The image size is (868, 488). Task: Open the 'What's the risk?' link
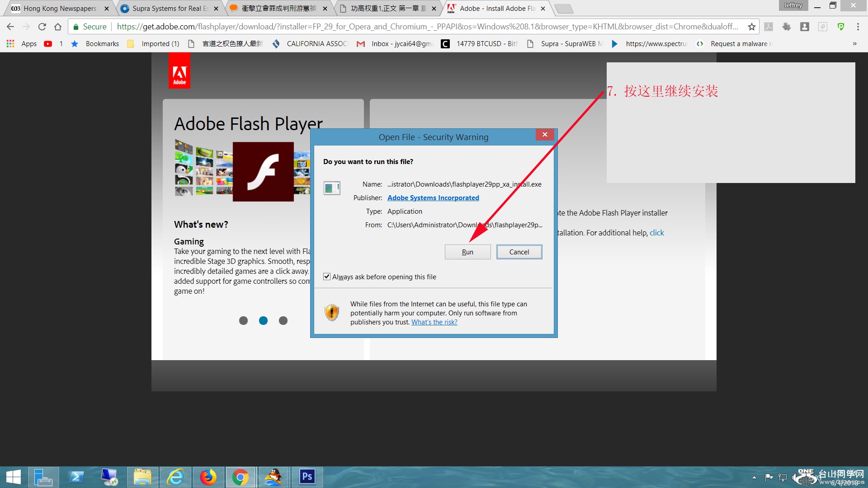(x=434, y=322)
